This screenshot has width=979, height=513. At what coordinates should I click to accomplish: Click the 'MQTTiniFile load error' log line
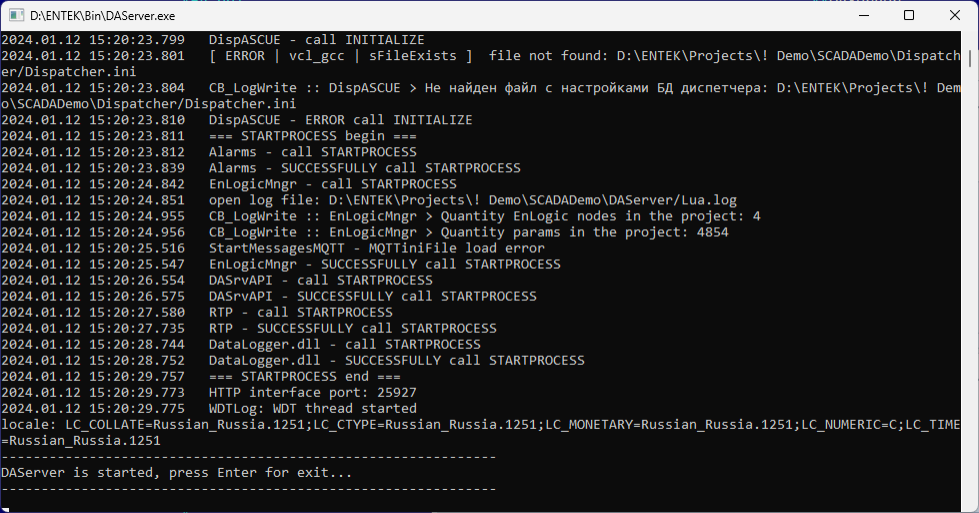point(376,248)
